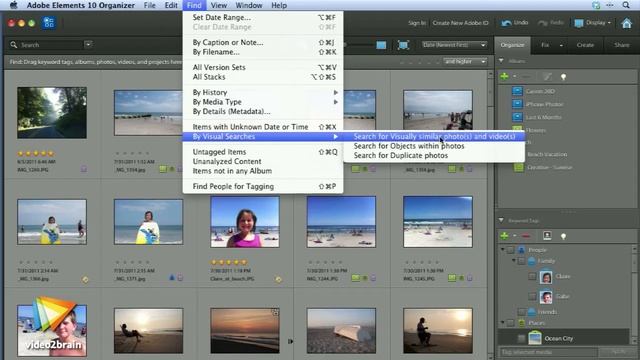Click the Albums lightbulb tip icon
Viewport: 640px width, 360px height.
(563, 76)
